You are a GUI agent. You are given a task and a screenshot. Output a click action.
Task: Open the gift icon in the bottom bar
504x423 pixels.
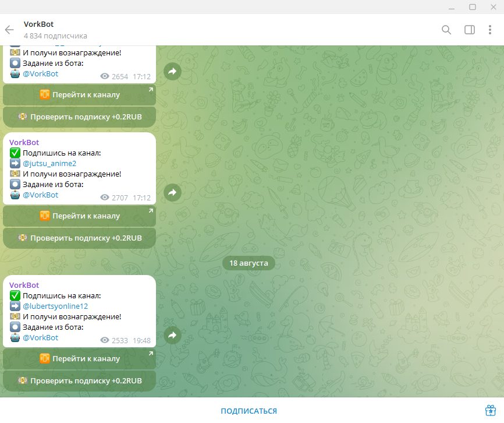pos(491,410)
